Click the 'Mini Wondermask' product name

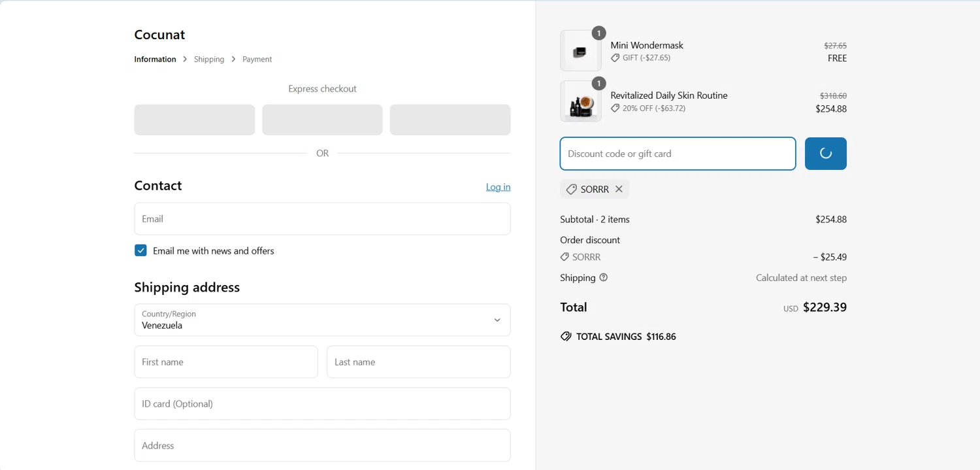tap(647, 45)
